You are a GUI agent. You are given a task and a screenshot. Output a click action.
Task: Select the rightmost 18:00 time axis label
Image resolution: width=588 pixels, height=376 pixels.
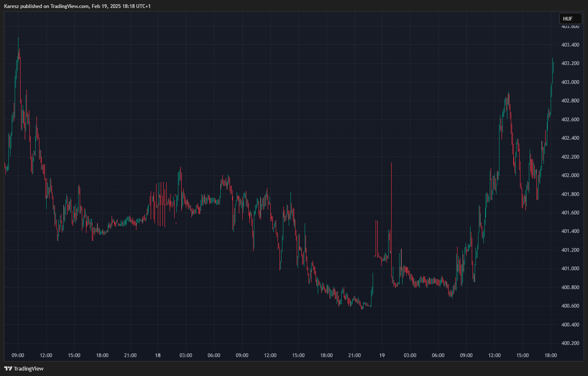551,355
